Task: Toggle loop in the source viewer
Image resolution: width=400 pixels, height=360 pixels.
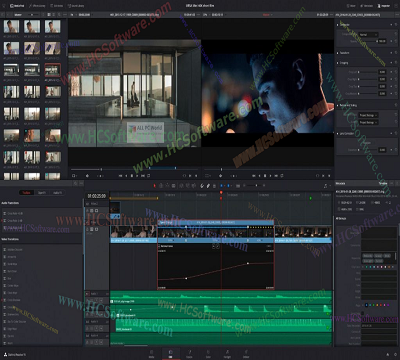Action: point(148,176)
